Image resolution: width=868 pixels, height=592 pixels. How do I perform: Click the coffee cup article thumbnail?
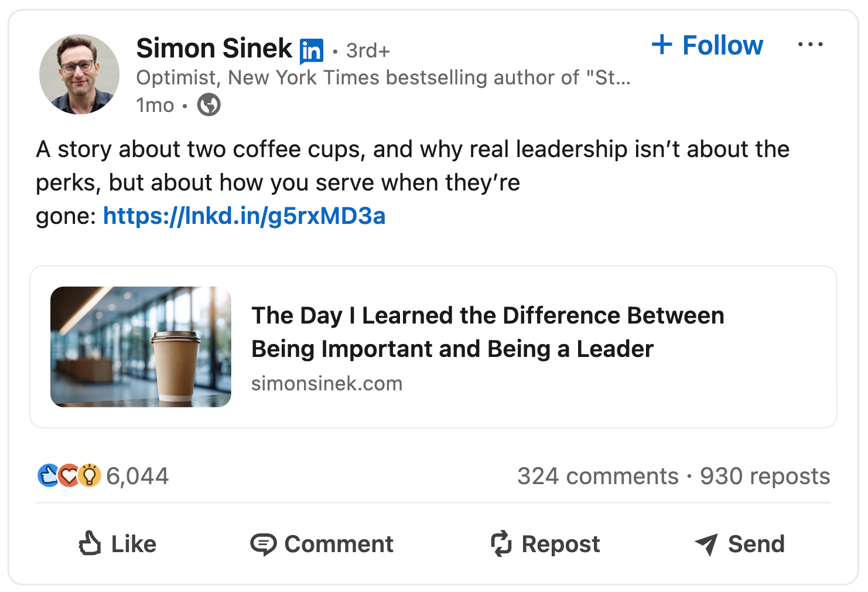141,346
